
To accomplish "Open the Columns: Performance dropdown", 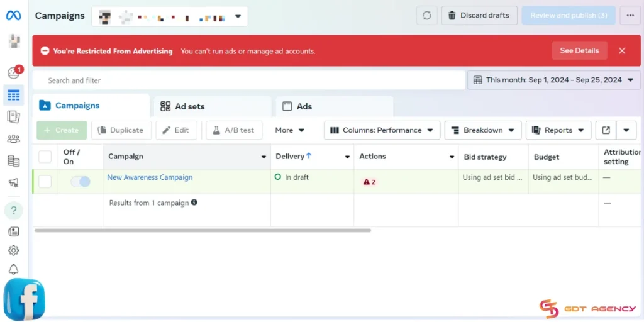I will (382, 130).
